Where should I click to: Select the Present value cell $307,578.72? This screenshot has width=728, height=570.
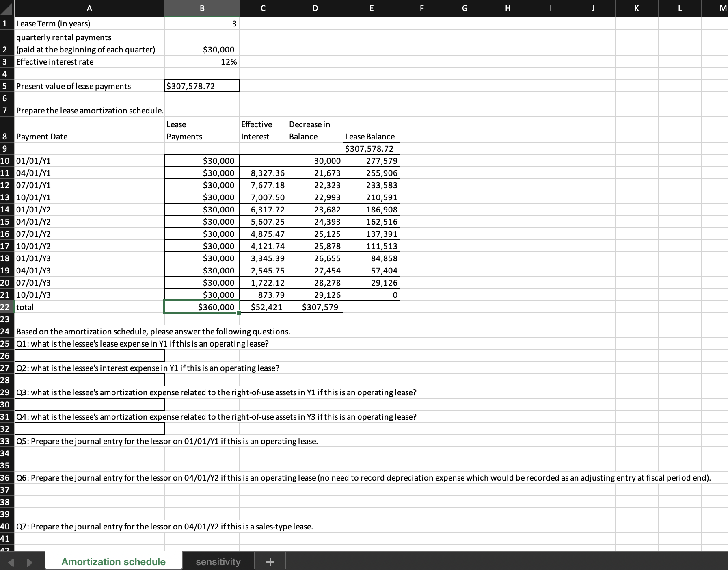click(x=201, y=86)
